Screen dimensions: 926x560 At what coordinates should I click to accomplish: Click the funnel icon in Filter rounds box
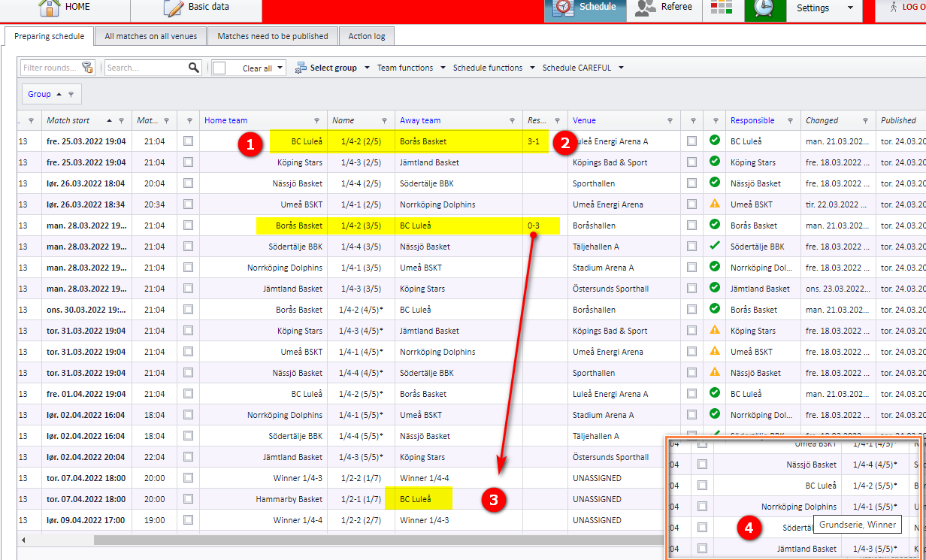click(87, 68)
